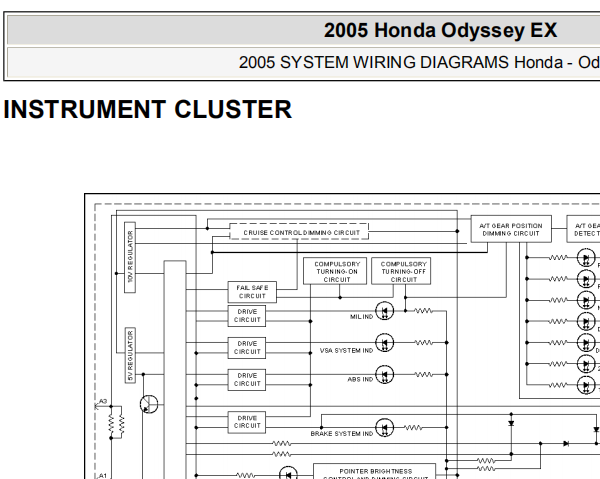The width and height of the screenshot is (600, 479).
Task: Click the "MIL IND" label
Action: tap(361, 317)
